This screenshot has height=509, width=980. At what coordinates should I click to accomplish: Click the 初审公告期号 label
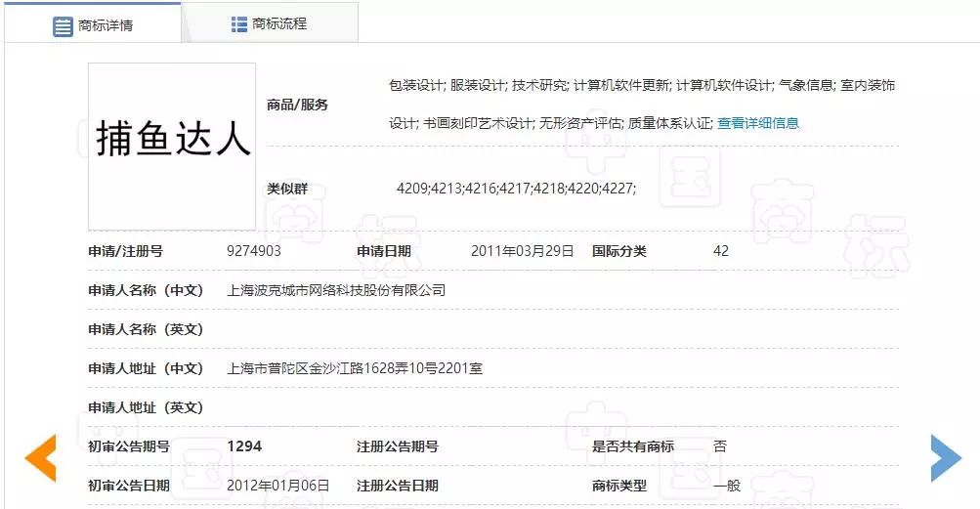pos(129,446)
